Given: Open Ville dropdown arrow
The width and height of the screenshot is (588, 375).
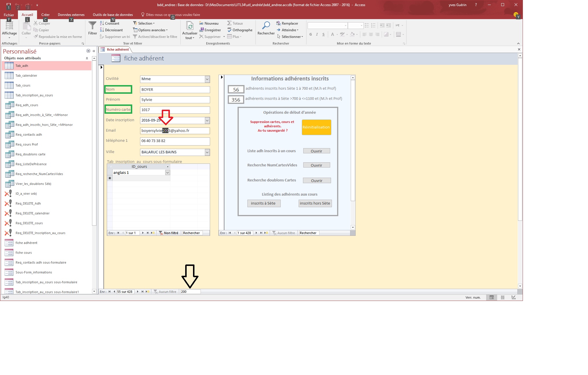Looking at the screenshot, I should click(x=207, y=152).
